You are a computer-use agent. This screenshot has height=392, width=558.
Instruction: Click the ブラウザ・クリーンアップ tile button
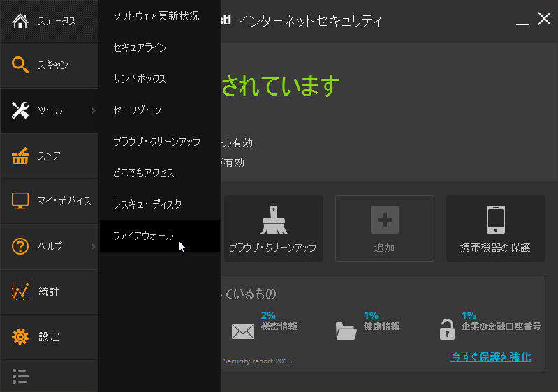click(272, 229)
